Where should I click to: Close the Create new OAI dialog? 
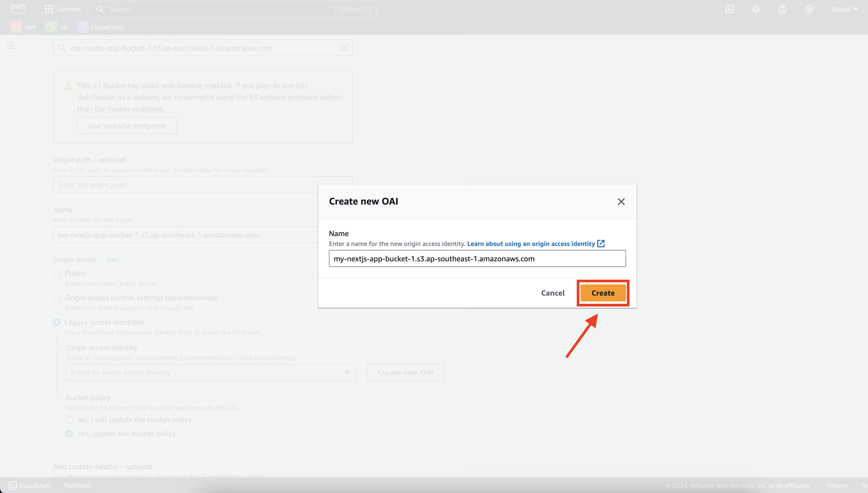[621, 202]
